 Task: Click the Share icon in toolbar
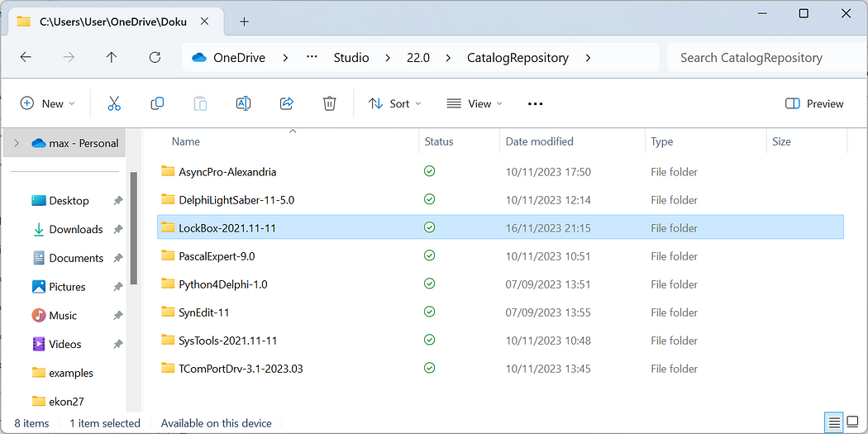[x=287, y=103]
